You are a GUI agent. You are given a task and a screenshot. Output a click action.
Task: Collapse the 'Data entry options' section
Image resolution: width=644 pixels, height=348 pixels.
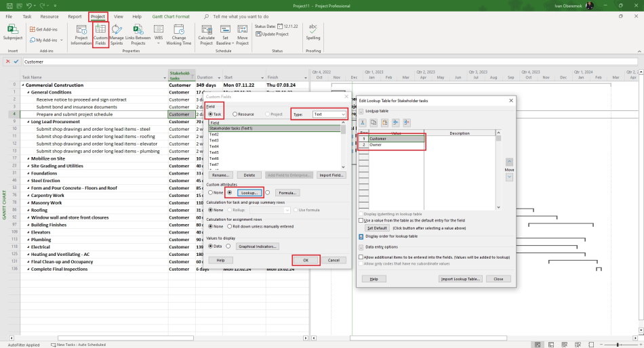361,247
